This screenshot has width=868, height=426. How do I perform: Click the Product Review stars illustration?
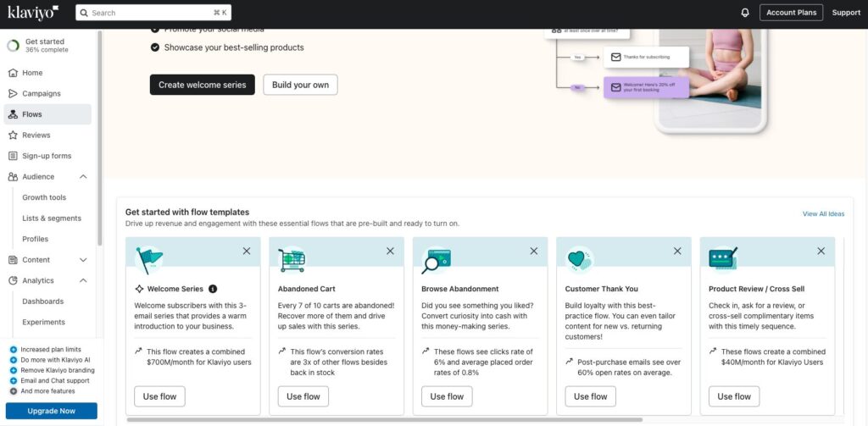[x=723, y=259]
